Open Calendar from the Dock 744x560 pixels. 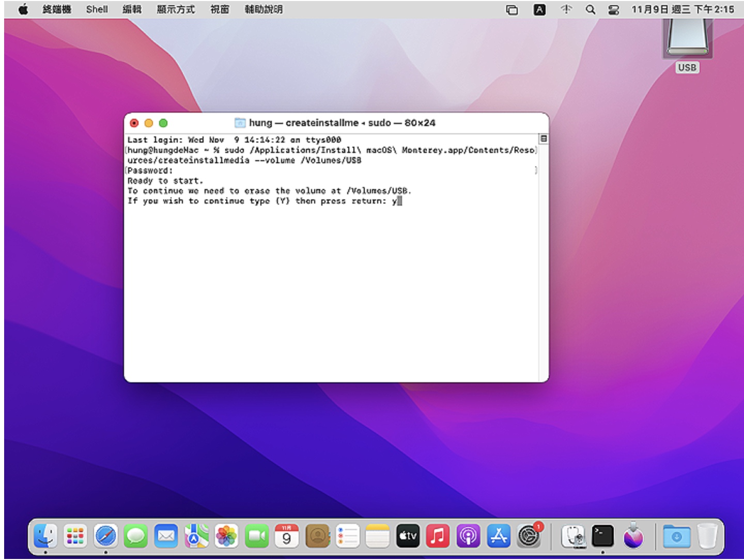pyautogui.click(x=287, y=536)
